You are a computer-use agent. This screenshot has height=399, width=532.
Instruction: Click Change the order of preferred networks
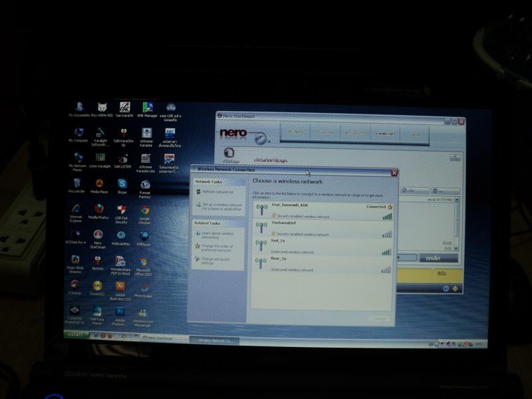coord(213,248)
